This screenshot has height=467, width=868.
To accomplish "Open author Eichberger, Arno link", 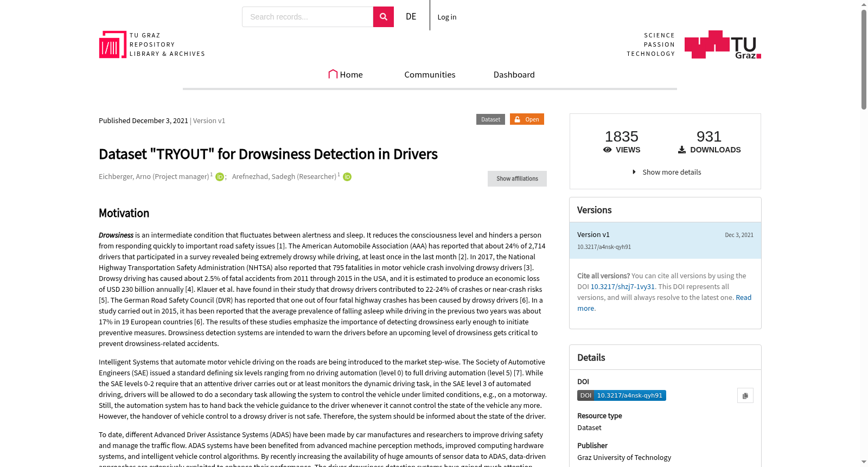I will [154, 177].
